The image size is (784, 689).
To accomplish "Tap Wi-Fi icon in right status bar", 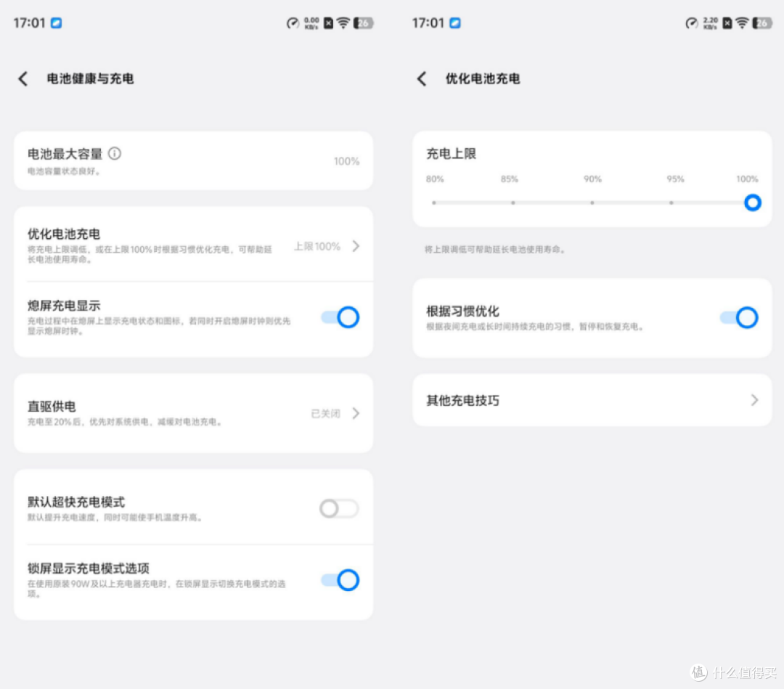I will [x=742, y=23].
